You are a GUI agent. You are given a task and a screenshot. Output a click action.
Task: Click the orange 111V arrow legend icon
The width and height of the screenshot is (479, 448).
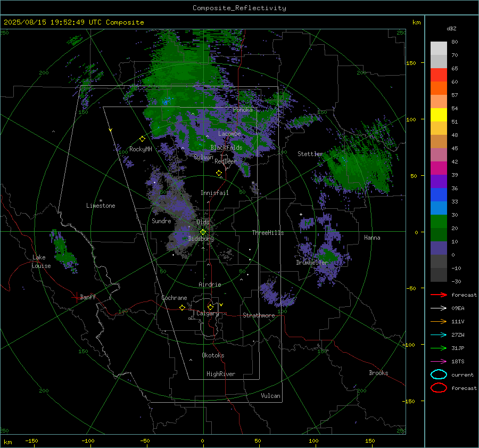tap(439, 321)
